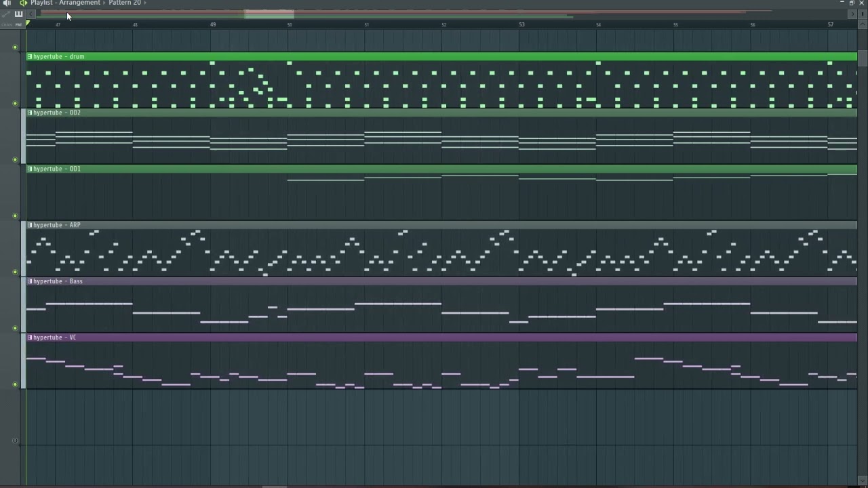Toggle the snap link icon above CHAN
868x488 pixels.
coord(7,14)
